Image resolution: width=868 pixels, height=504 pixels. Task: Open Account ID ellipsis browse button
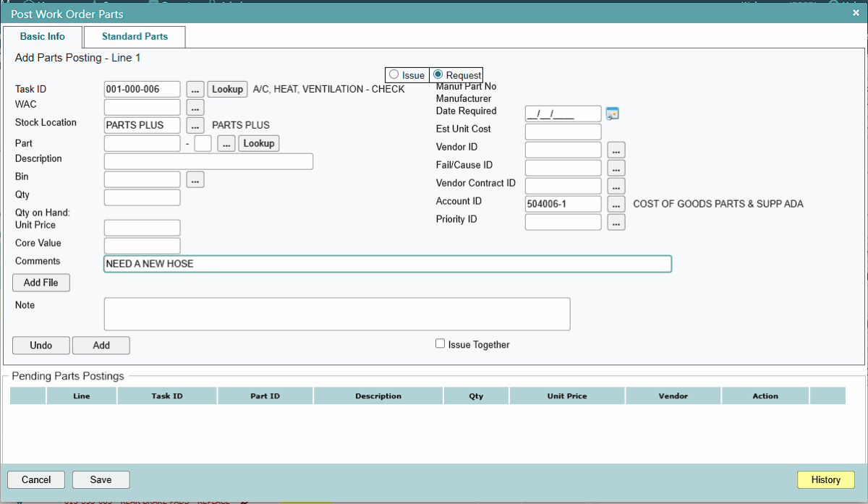[616, 205]
